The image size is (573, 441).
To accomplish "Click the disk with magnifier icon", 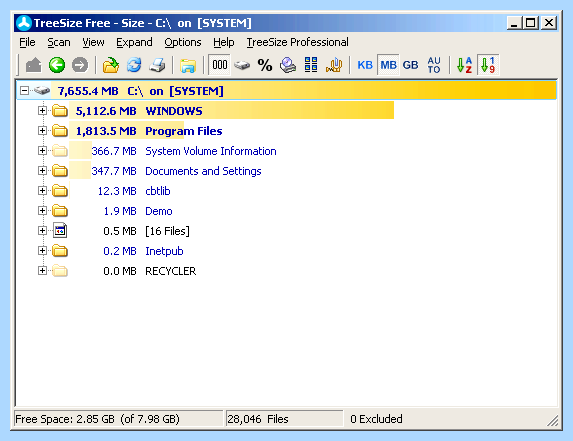I will click(288, 65).
